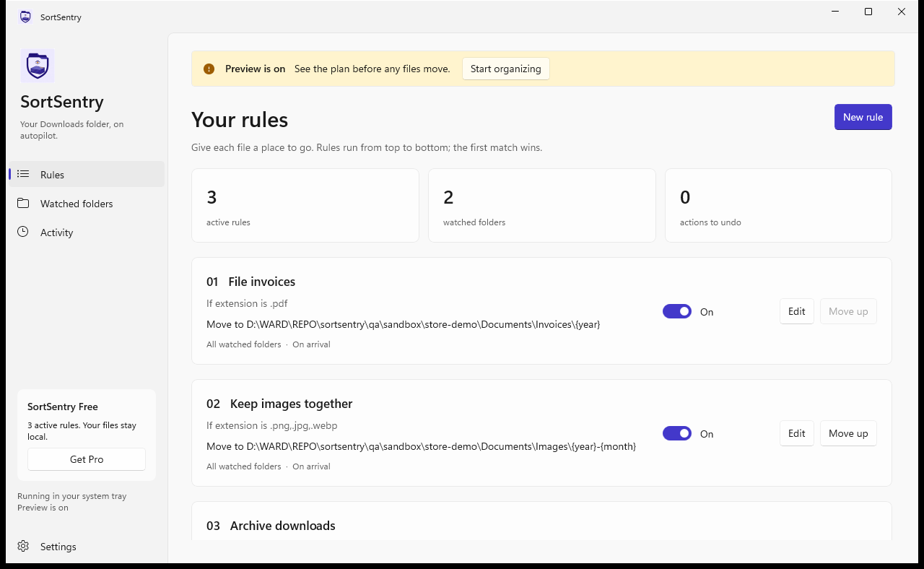Click the Images\{year}-{month} destination path
Image resolution: width=924 pixels, height=569 pixels.
[421, 446]
